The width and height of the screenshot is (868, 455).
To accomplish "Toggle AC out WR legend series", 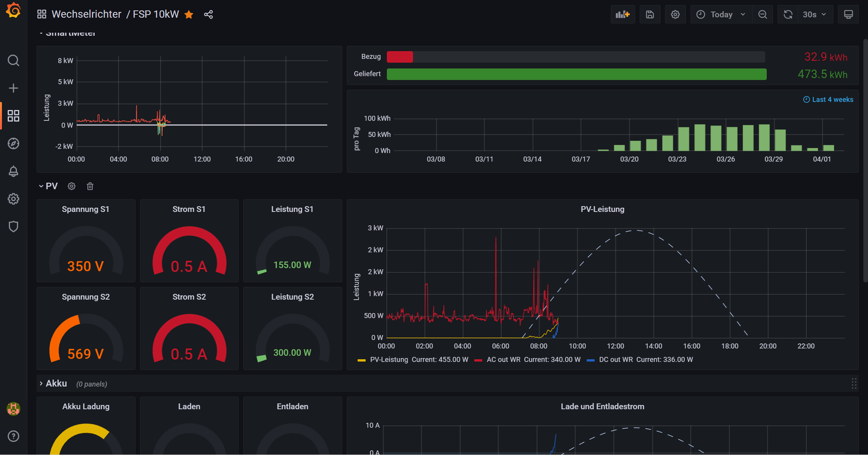I will click(x=503, y=360).
